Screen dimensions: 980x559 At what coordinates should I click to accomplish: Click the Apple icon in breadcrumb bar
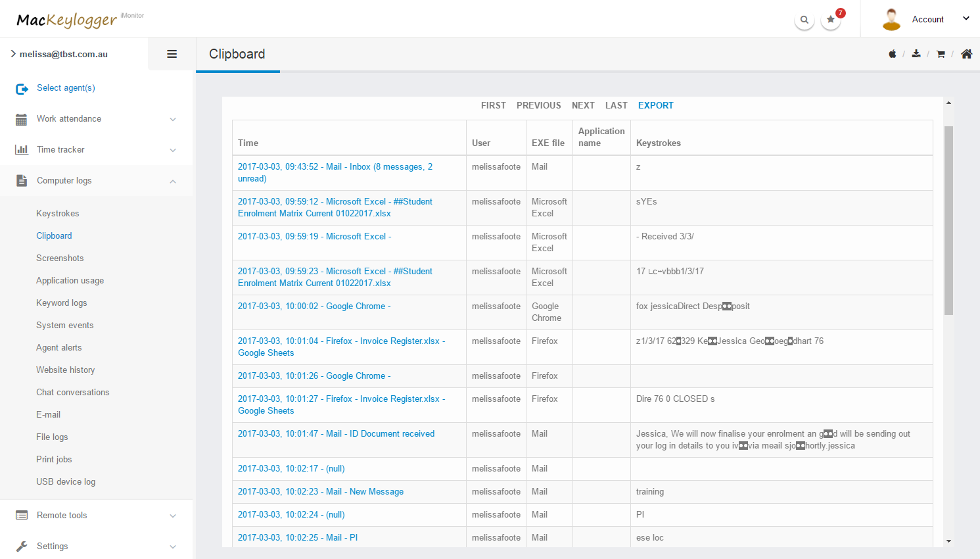point(892,54)
